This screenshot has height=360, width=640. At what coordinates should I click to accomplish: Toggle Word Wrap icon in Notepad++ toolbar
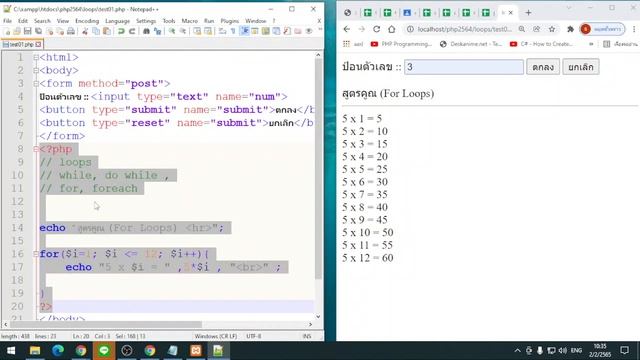tap(222, 31)
